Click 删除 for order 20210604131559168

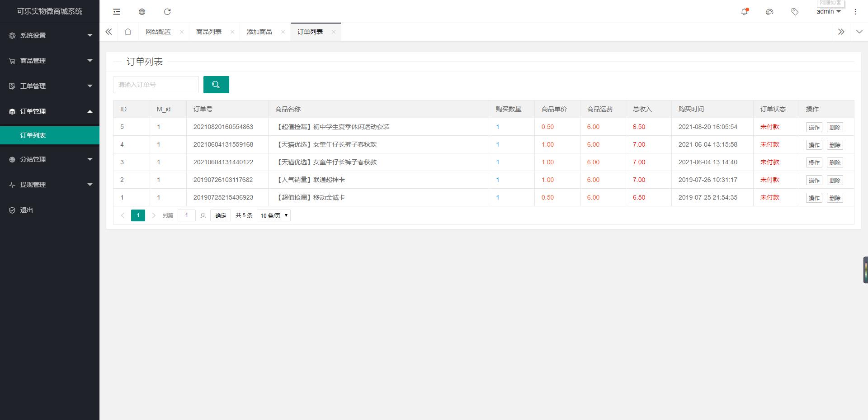coord(835,145)
